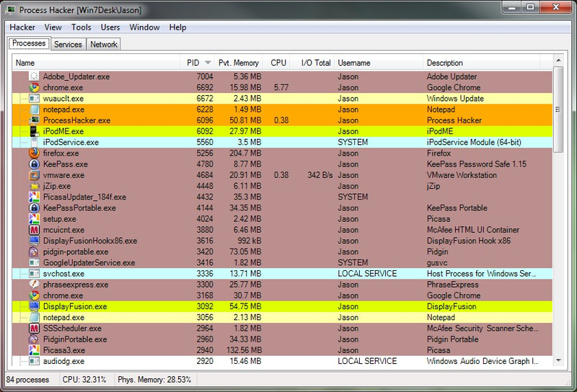Select the svchost.exe row PID 3336
This screenshot has width=577, height=392.
(282, 274)
